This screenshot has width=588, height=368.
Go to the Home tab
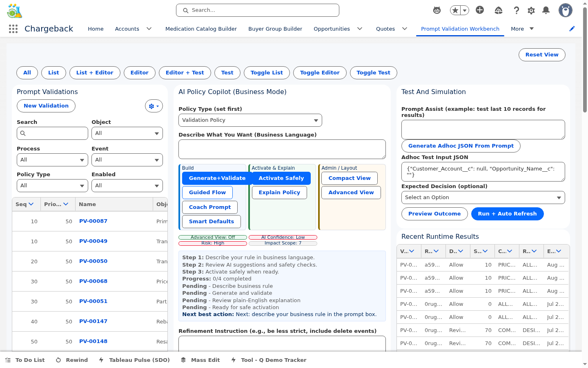[x=96, y=29]
